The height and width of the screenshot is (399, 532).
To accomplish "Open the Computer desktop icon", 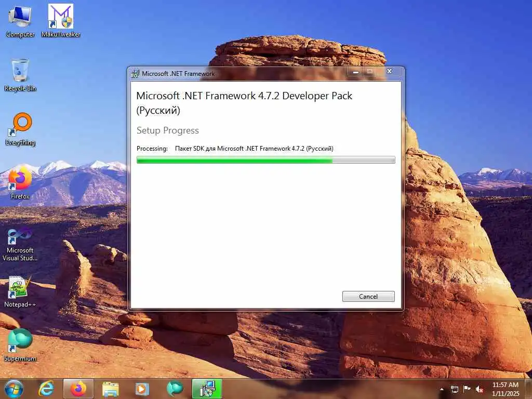I will point(20,21).
